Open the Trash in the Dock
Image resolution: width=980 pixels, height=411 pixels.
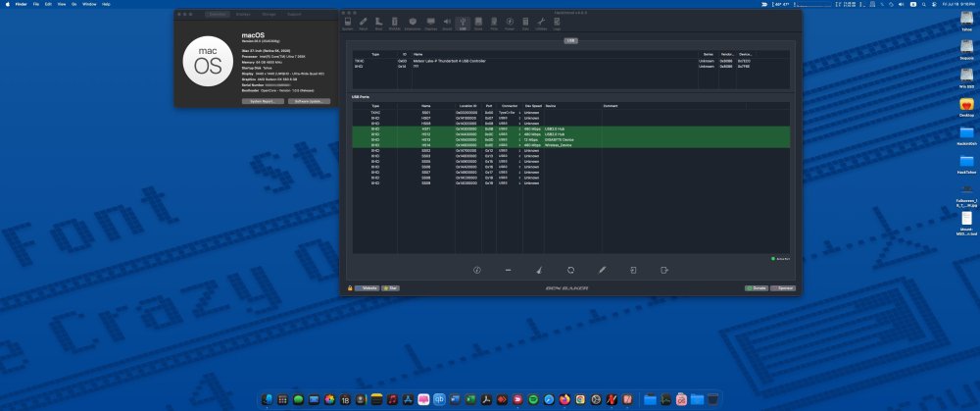coord(712,399)
